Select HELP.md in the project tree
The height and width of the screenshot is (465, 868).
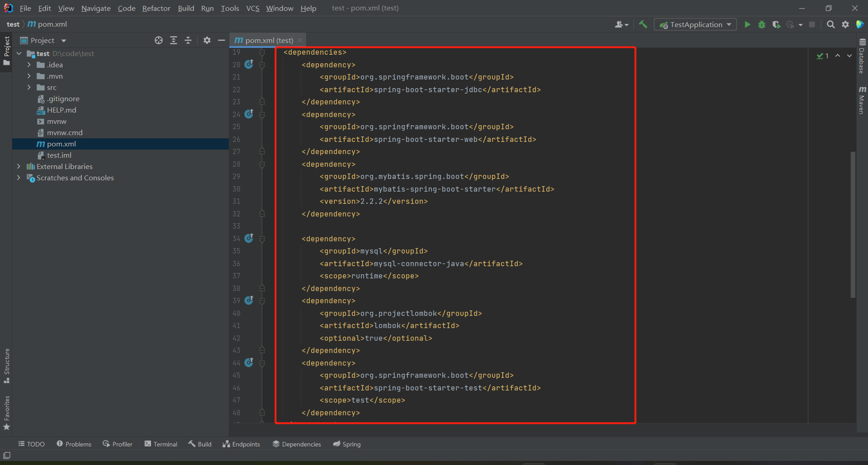pyautogui.click(x=61, y=110)
